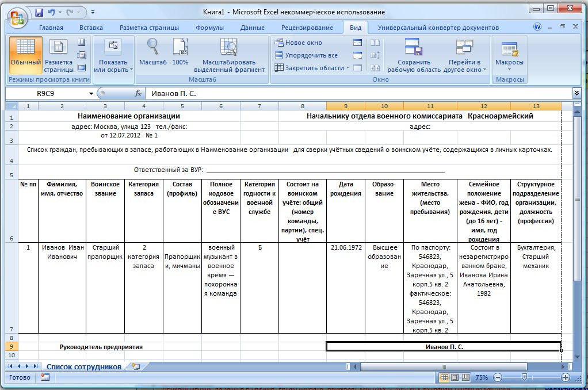Open the Формулы ribbon tab
The image size is (588, 390).
[209, 28]
